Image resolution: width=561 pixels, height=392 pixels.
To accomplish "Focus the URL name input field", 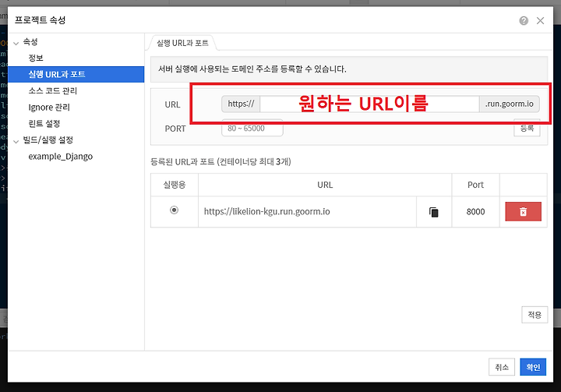I will click(x=369, y=104).
